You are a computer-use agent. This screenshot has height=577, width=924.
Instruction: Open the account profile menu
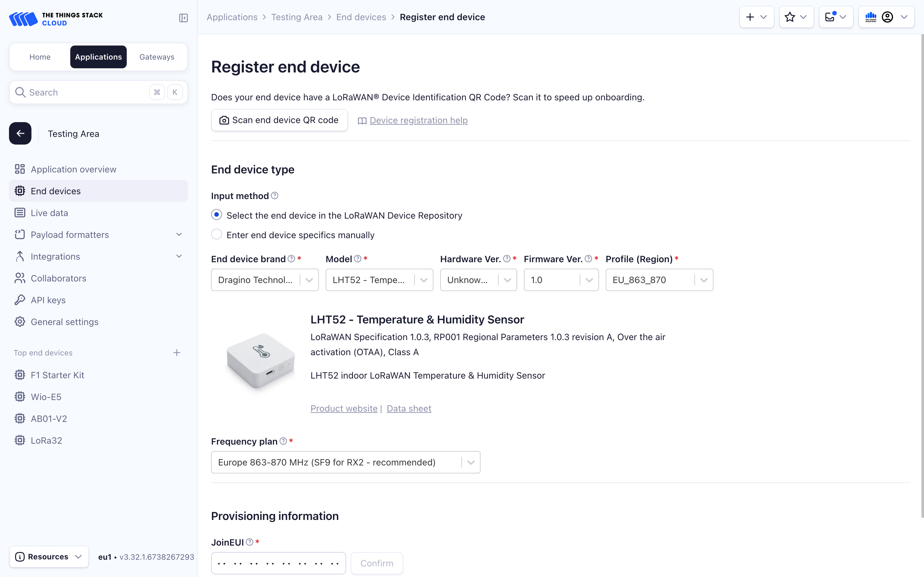pyautogui.click(x=888, y=17)
